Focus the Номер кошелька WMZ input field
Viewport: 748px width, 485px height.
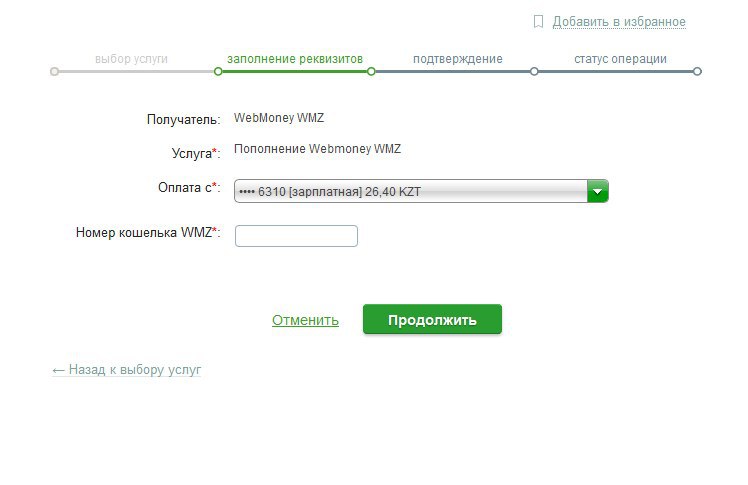pyautogui.click(x=296, y=236)
